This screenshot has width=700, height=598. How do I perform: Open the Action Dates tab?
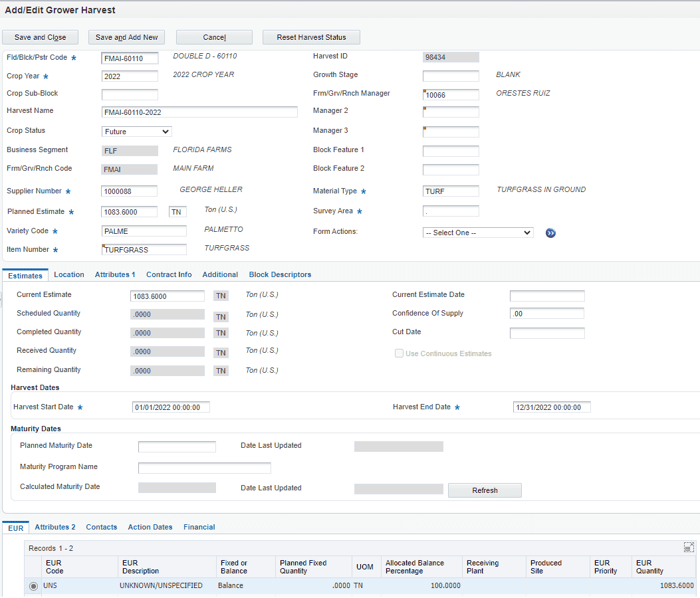[x=150, y=527]
